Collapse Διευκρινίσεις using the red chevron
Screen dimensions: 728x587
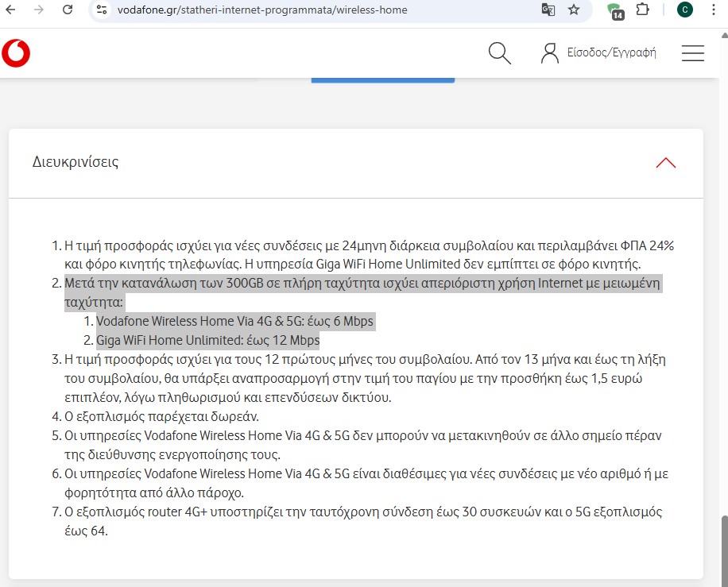[665, 163]
